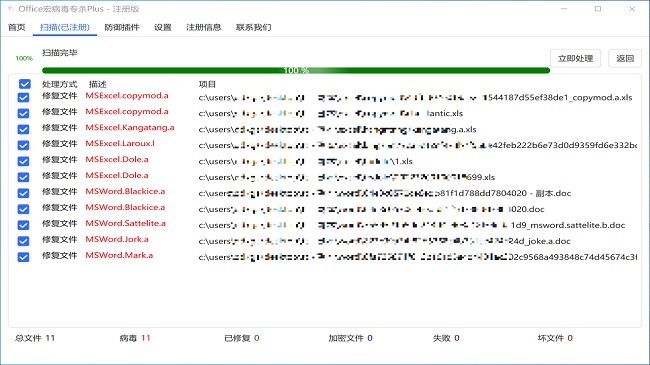Viewport: 650px width, 365px height.
Task: Click the 返回 button
Action: coord(625,58)
